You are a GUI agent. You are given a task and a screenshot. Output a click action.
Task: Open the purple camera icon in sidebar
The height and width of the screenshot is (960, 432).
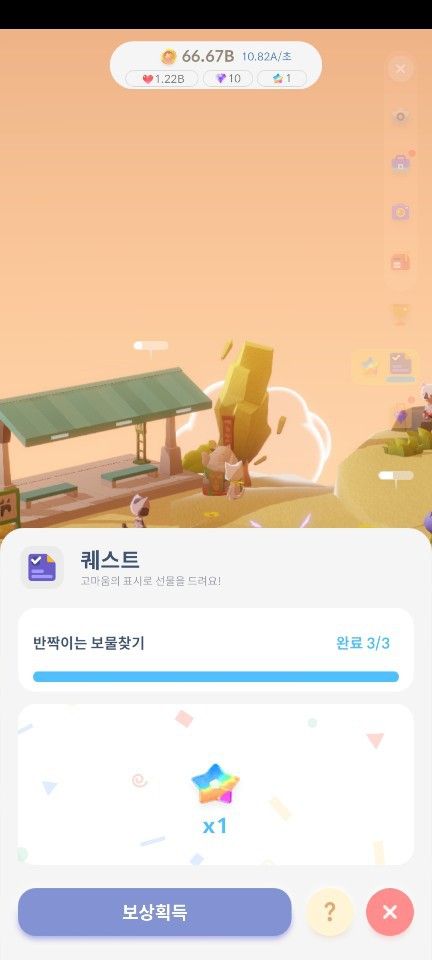click(x=400, y=212)
